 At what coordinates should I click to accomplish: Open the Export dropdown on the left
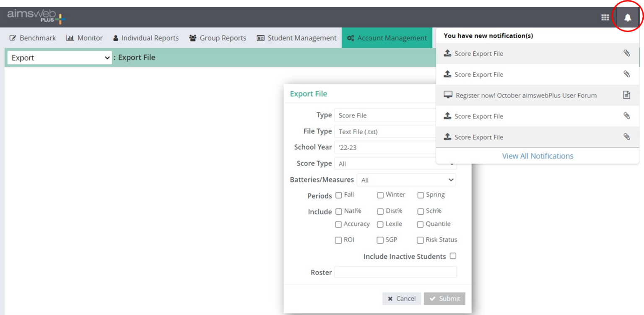[59, 57]
